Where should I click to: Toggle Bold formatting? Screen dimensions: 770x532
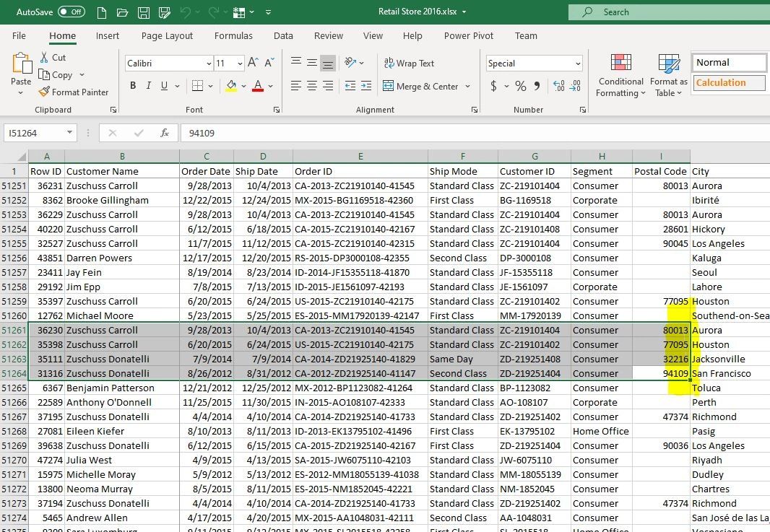coord(133,86)
